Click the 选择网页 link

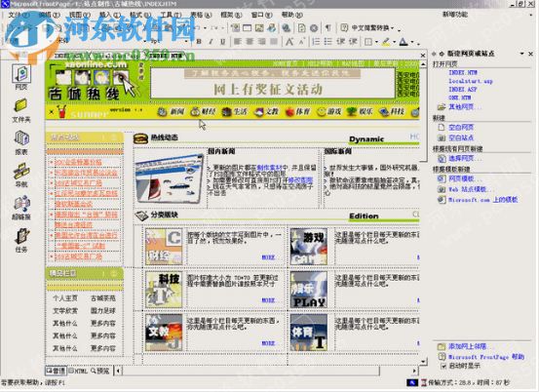click(464, 159)
